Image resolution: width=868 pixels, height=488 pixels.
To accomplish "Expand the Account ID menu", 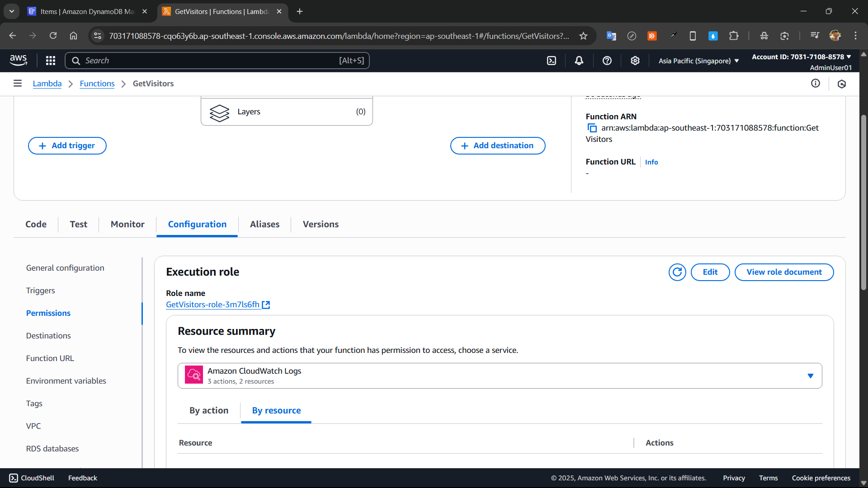I will tap(802, 57).
